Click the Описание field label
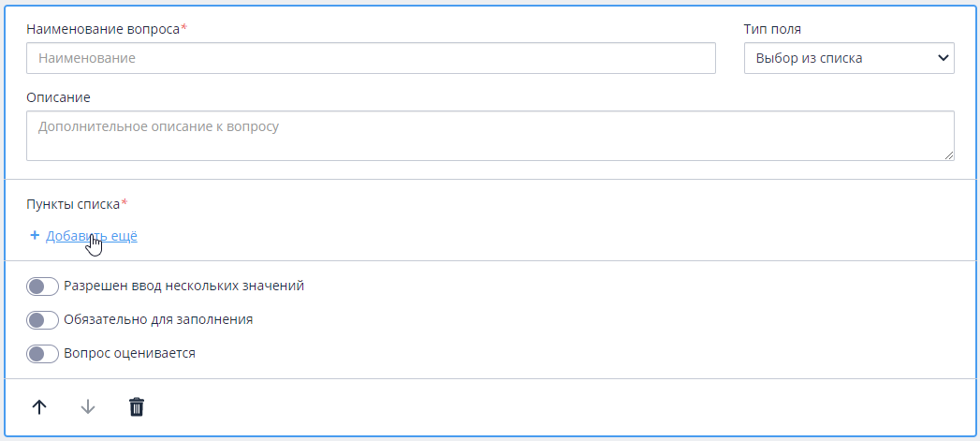 point(58,97)
